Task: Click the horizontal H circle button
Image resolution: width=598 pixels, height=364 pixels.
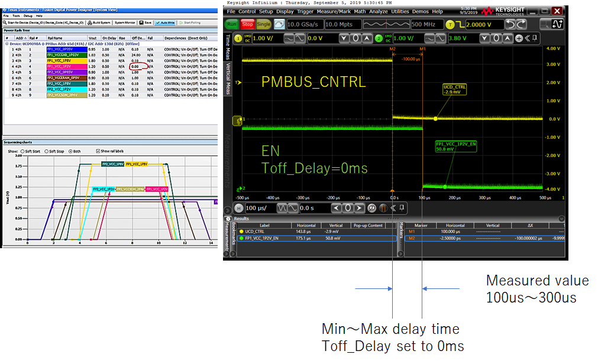Action: pyautogui.click(x=239, y=208)
